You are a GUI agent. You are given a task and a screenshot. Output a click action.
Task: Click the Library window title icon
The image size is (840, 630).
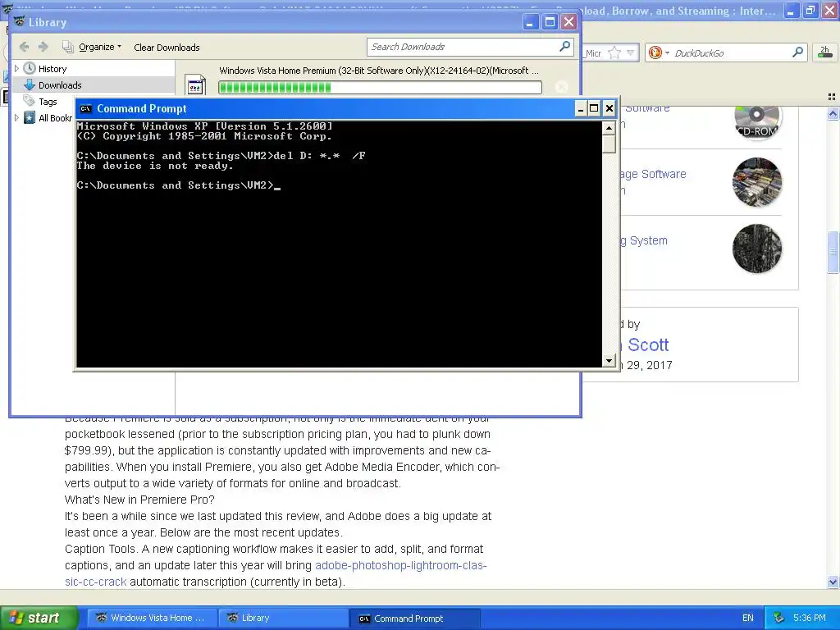20,22
